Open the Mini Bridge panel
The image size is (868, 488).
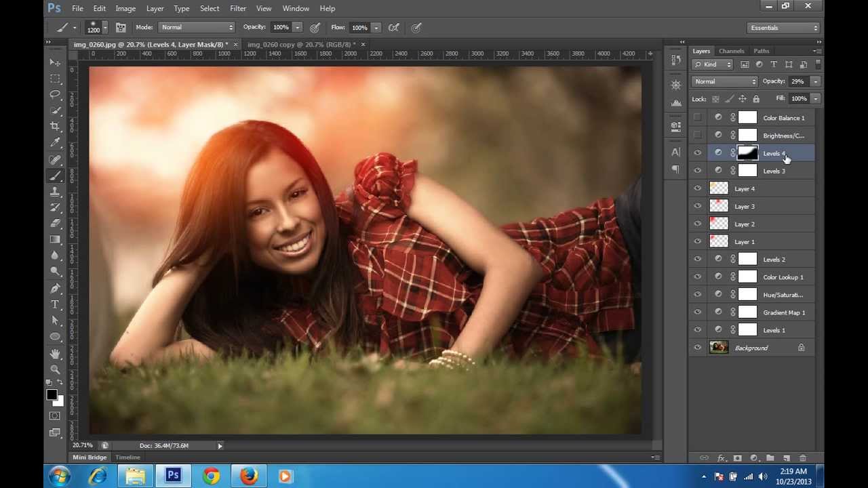point(90,457)
